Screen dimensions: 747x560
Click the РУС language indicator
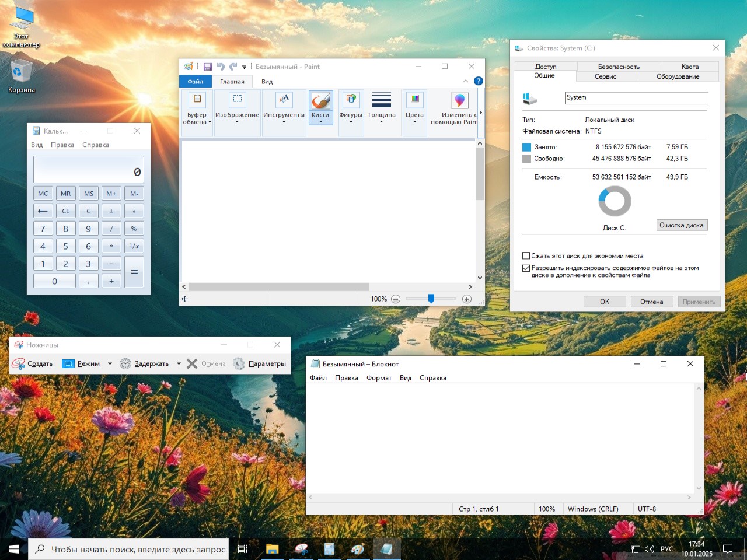(x=667, y=549)
